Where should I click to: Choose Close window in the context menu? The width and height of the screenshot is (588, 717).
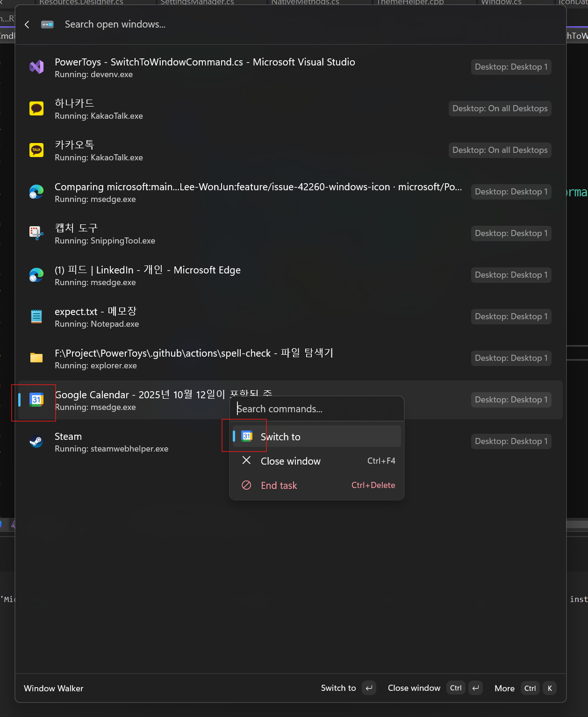click(317, 461)
